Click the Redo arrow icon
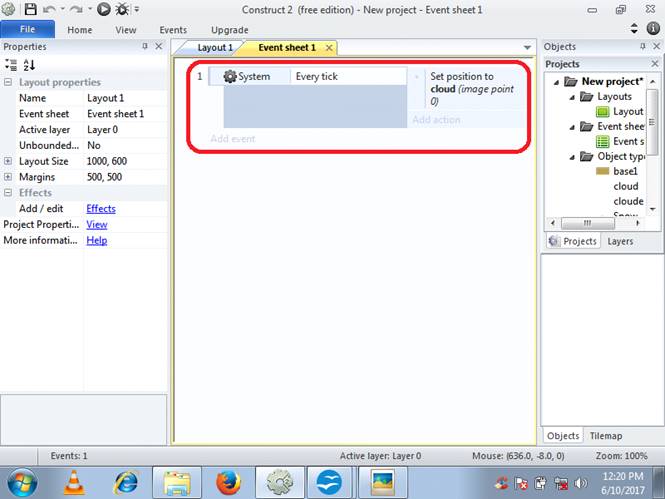 pos(76,9)
